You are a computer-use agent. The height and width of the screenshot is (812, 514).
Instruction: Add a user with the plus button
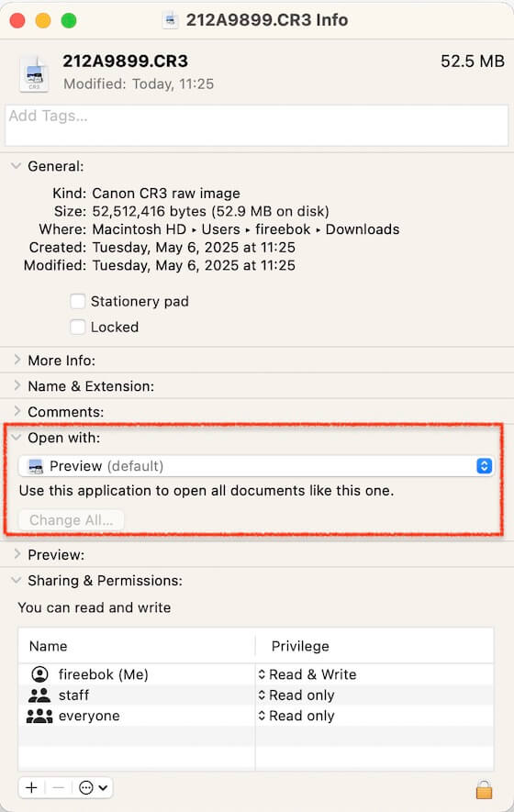[x=31, y=787]
